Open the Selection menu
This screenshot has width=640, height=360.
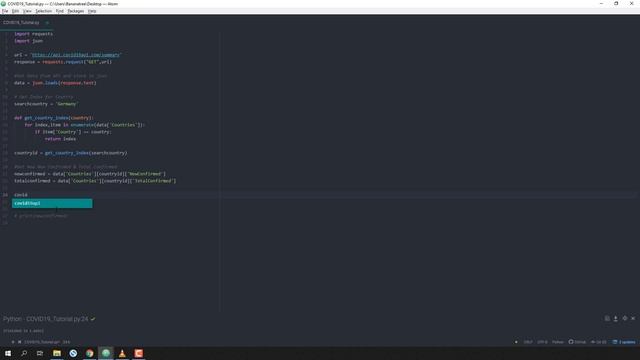tap(43, 11)
